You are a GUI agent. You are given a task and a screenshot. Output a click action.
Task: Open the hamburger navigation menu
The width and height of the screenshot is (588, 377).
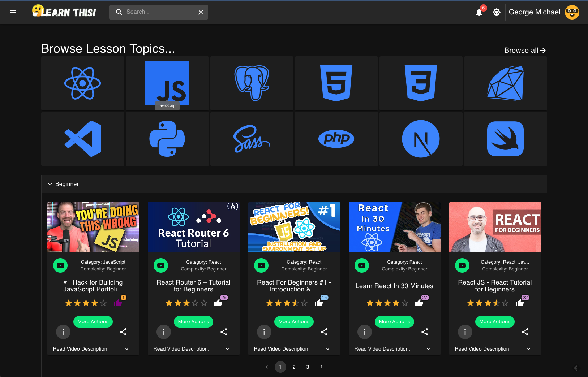coord(13,12)
